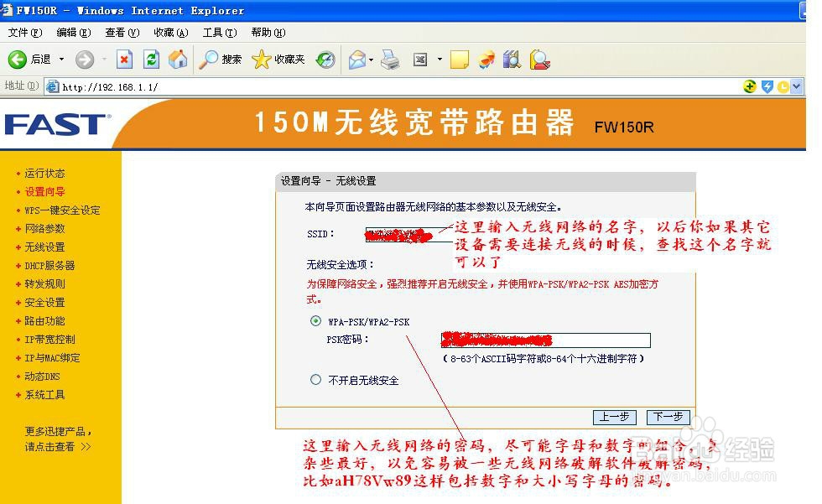Click the FAST logo
This screenshot has width=822, height=504.
pyautogui.click(x=57, y=125)
